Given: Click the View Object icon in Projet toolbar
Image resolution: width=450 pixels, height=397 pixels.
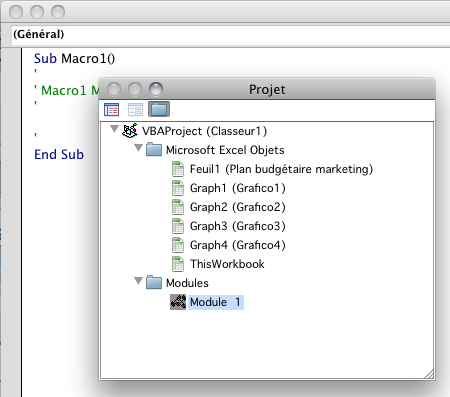Looking at the screenshot, I should tap(135, 109).
